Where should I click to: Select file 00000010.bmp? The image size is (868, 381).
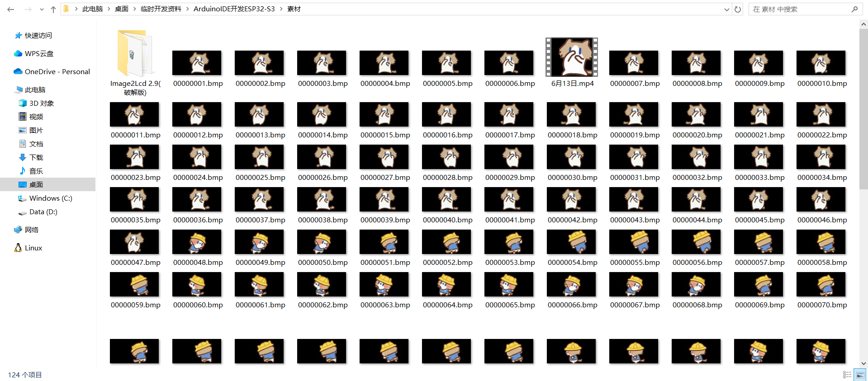(x=821, y=69)
